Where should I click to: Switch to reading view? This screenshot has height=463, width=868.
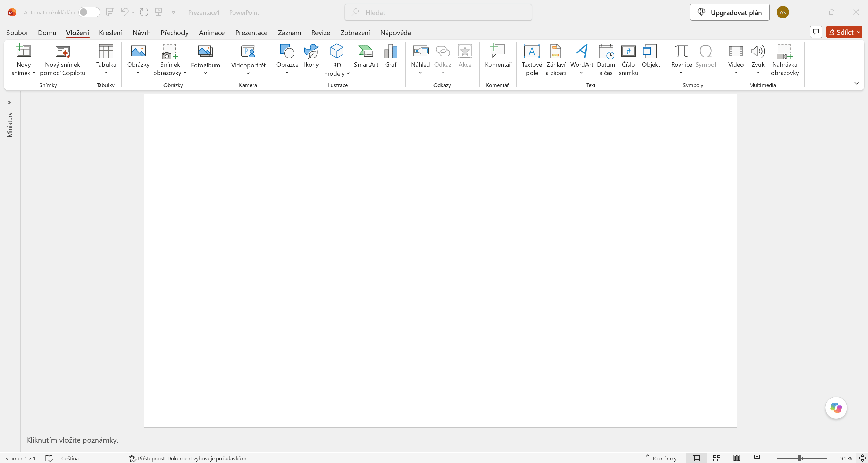click(737, 458)
